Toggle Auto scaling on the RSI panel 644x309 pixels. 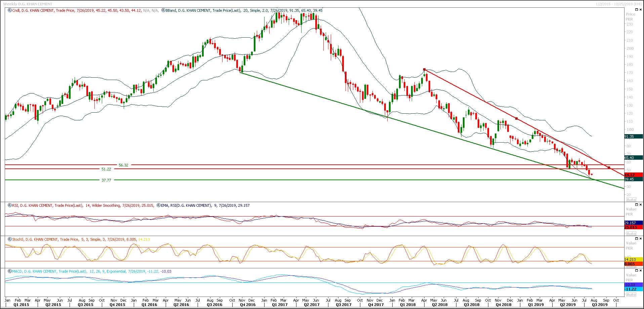click(631, 234)
